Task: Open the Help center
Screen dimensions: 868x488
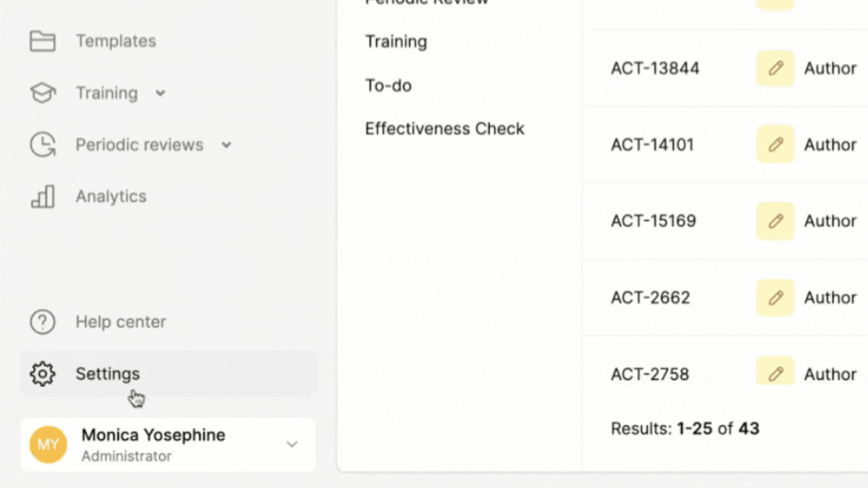Action: (121, 322)
